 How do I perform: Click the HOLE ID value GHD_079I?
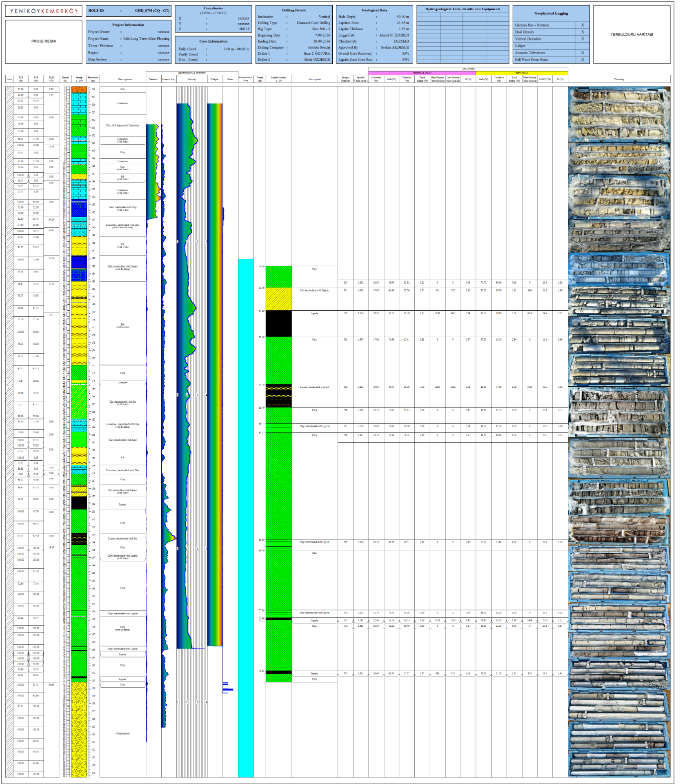coord(152,11)
